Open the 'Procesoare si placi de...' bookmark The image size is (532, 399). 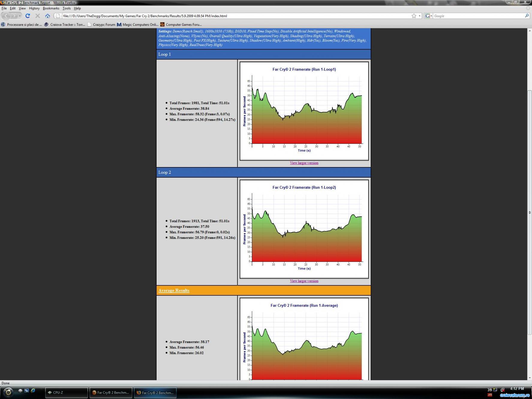tap(21, 25)
